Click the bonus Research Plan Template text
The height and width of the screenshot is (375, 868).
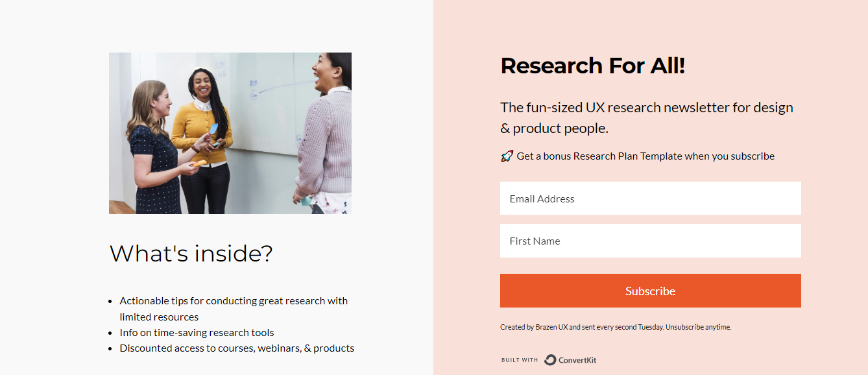645,156
